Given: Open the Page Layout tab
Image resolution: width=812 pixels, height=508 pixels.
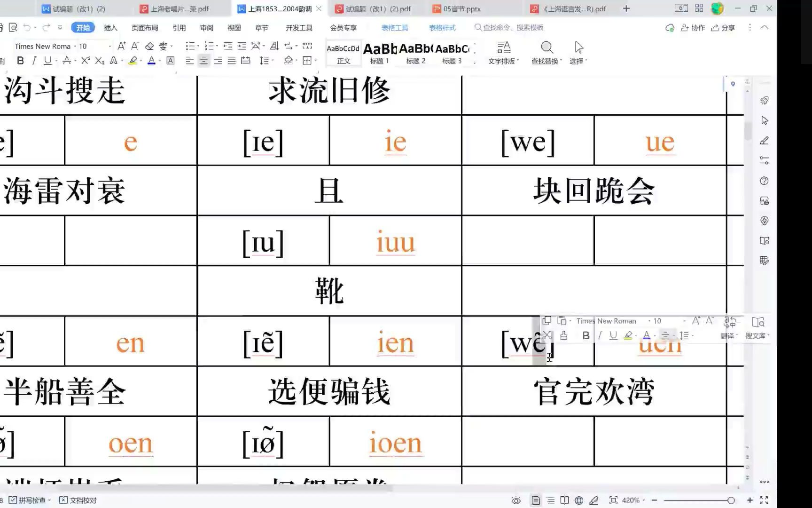Looking at the screenshot, I should pyautogui.click(x=145, y=28).
